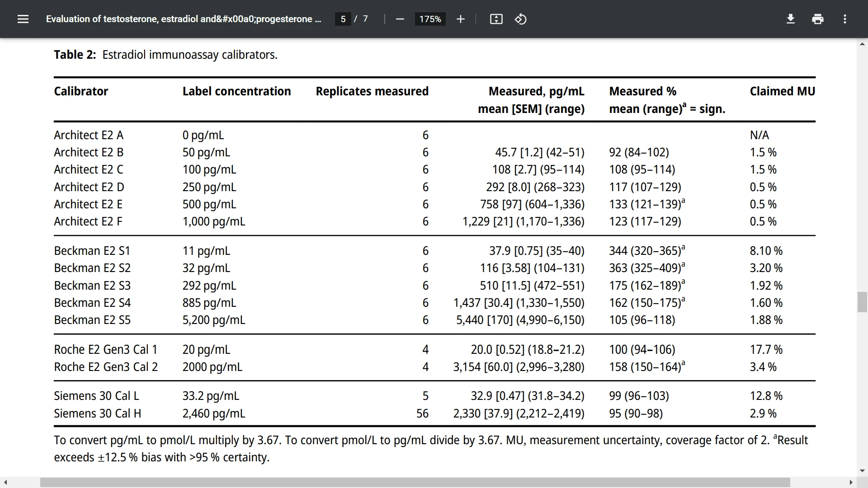Click claimed MU value '17.7 %'
Screen dimensions: 868x488
tap(766, 350)
